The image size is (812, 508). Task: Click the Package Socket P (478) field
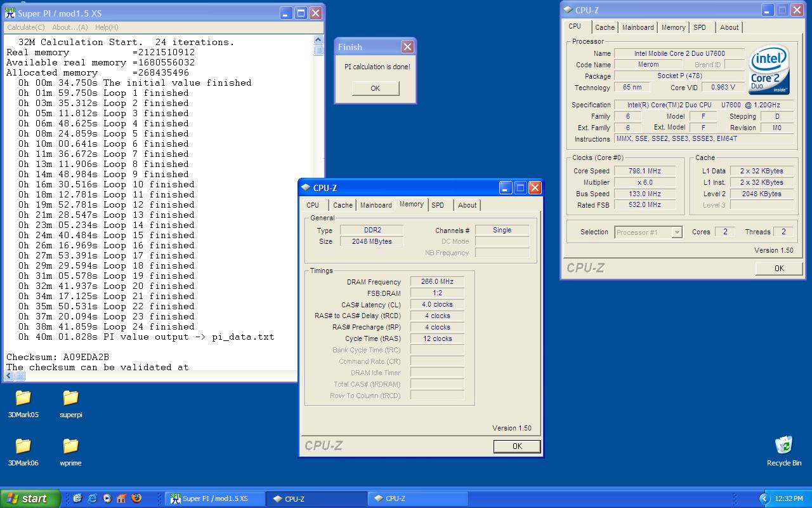[x=680, y=76]
